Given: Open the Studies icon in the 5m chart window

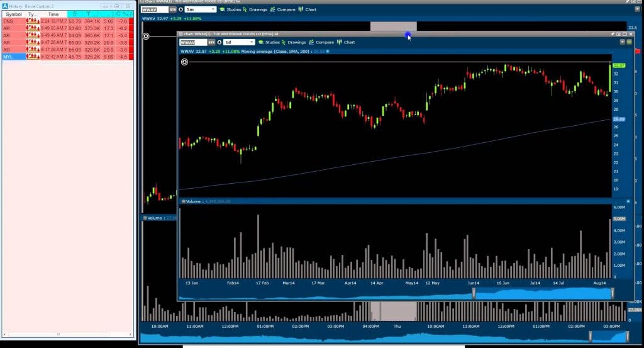Looking at the screenshot, I should (222, 9).
